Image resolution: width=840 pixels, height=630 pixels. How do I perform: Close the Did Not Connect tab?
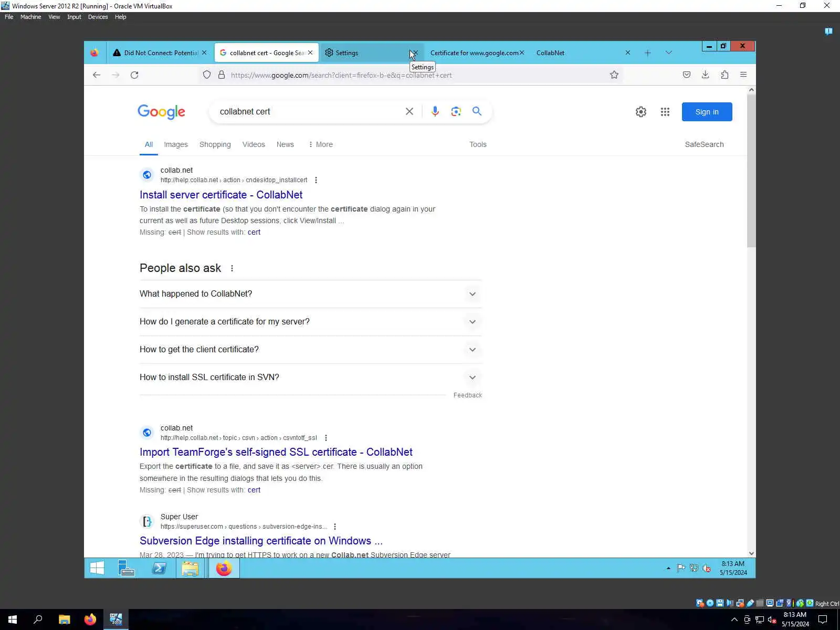(x=204, y=52)
